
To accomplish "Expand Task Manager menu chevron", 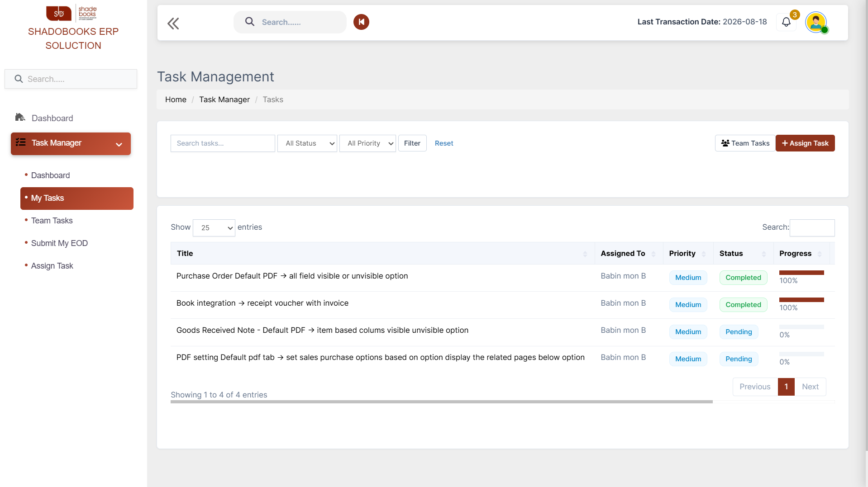I will (x=119, y=144).
